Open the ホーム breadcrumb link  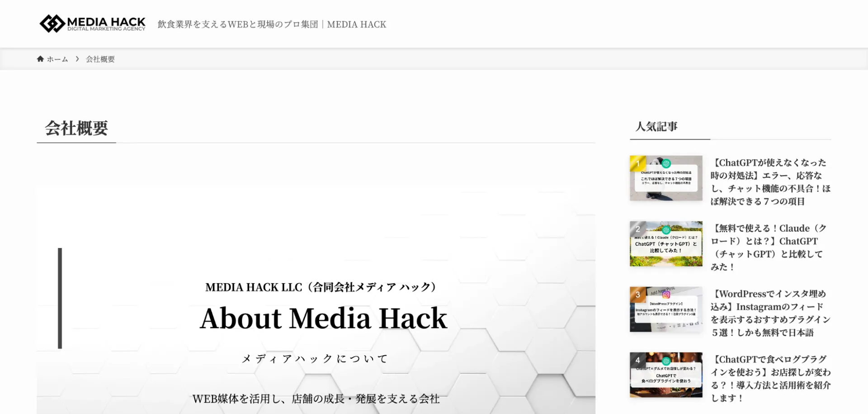pyautogui.click(x=57, y=59)
